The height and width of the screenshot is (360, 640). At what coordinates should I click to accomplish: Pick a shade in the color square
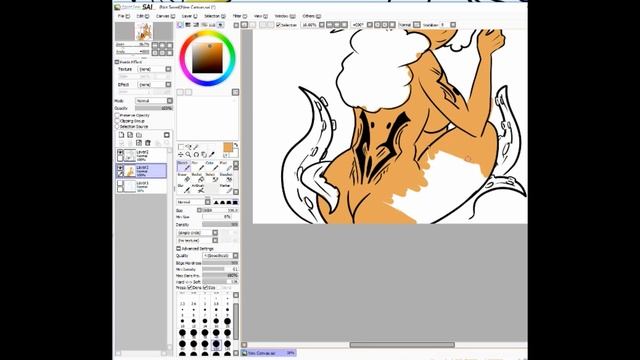tap(207, 58)
